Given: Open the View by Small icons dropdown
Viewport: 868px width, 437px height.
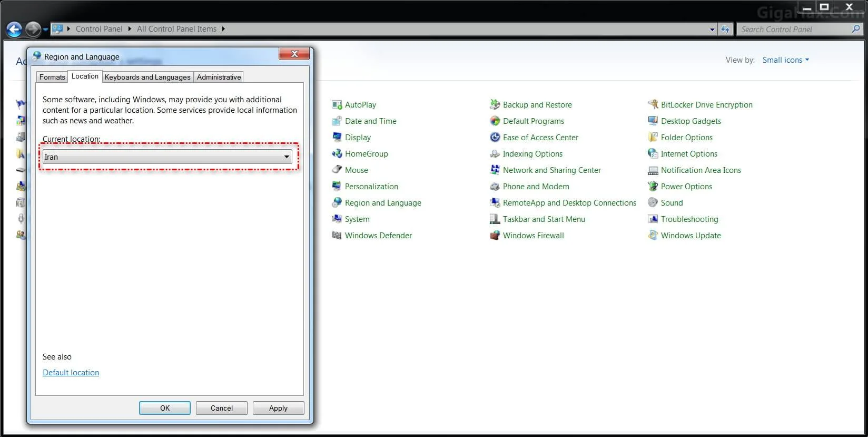Looking at the screenshot, I should click(x=785, y=60).
